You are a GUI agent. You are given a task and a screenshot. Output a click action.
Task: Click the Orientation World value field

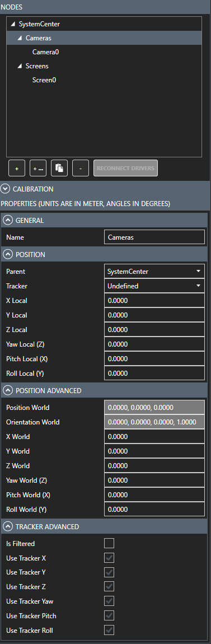(x=154, y=422)
